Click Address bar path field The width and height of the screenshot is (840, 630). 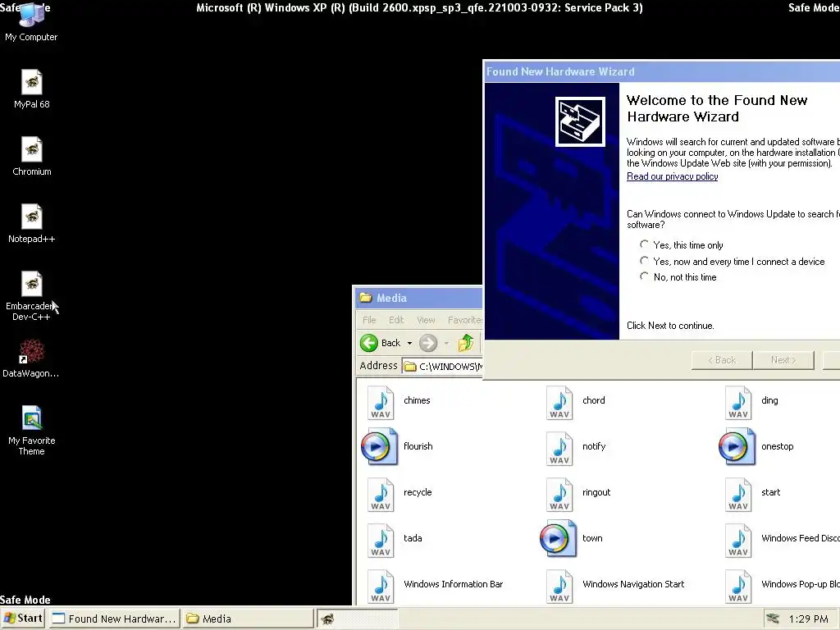pos(442,366)
